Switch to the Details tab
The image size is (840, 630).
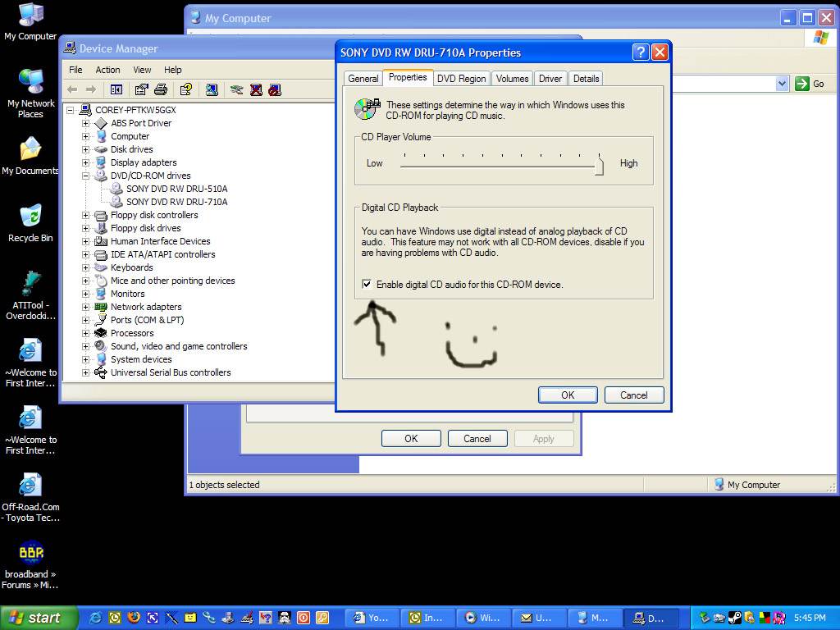click(x=586, y=79)
